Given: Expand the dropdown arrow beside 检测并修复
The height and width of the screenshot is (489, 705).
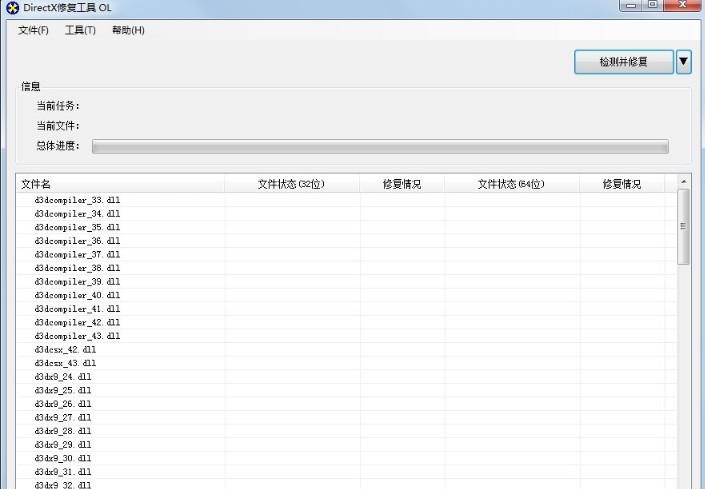Looking at the screenshot, I should [x=683, y=62].
